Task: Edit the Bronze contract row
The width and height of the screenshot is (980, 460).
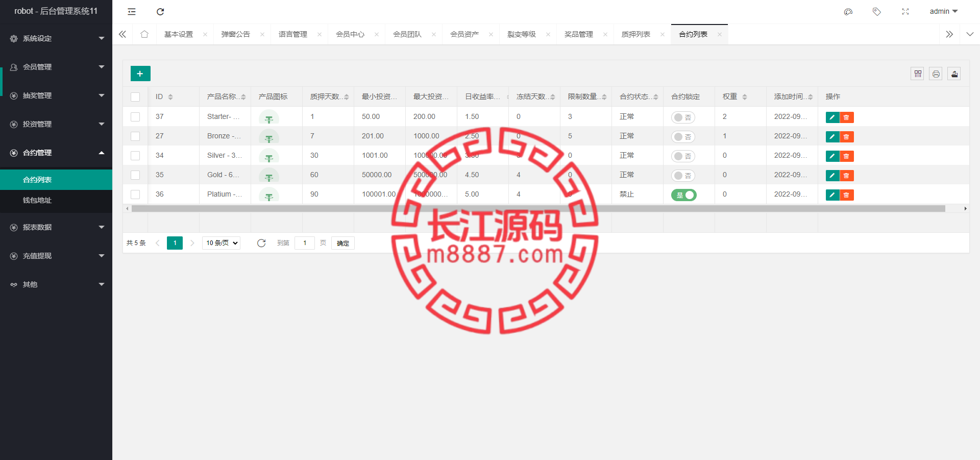Action: (x=832, y=137)
